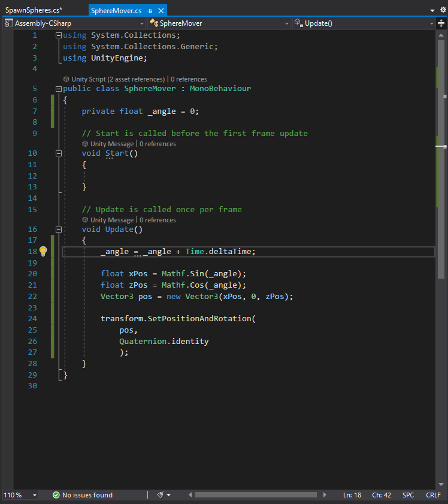Collapse the using directives block
448x504 pixels.
point(59,35)
